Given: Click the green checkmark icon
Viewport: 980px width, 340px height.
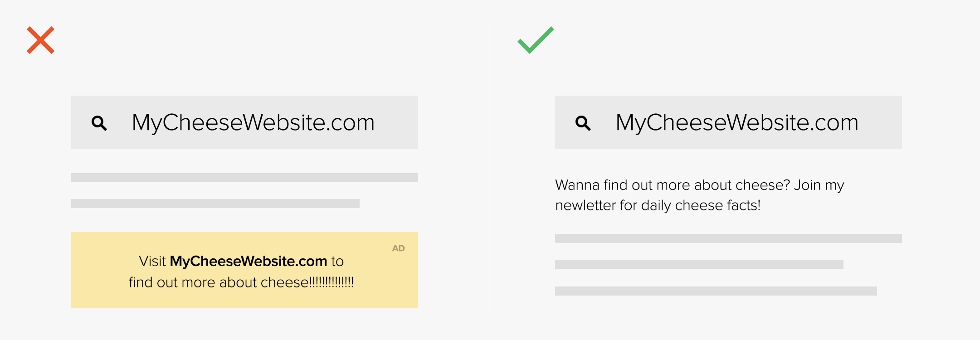Looking at the screenshot, I should [x=536, y=40].
